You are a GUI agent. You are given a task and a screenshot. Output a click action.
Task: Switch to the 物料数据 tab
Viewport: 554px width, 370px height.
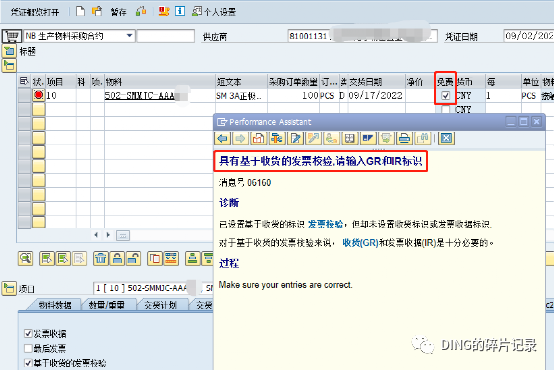coord(55,305)
